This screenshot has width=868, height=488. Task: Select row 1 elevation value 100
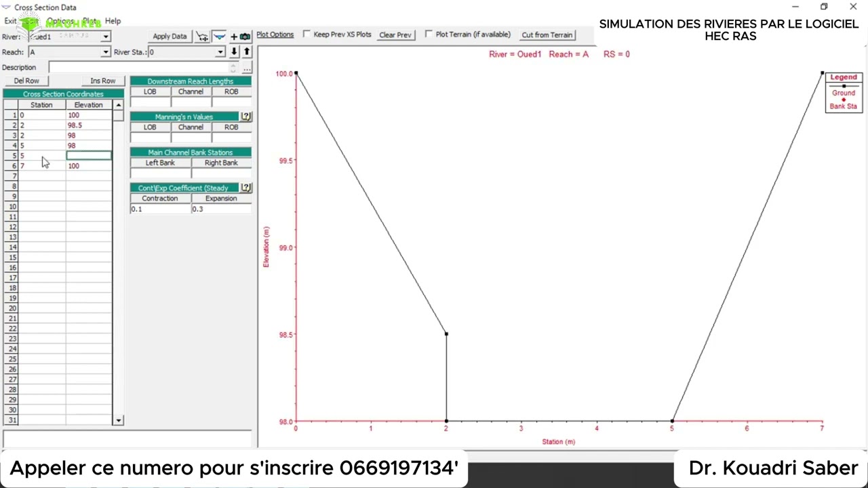[89, 115]
